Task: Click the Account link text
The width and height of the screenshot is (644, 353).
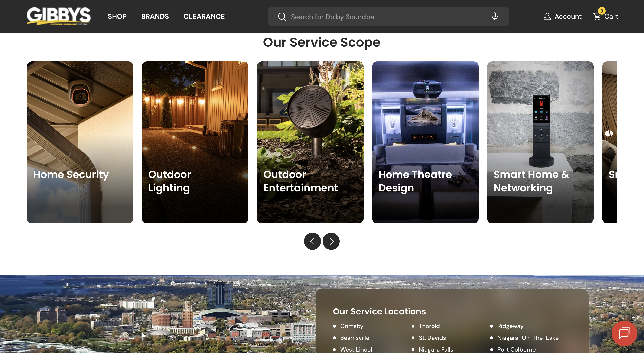Action: 568,16
